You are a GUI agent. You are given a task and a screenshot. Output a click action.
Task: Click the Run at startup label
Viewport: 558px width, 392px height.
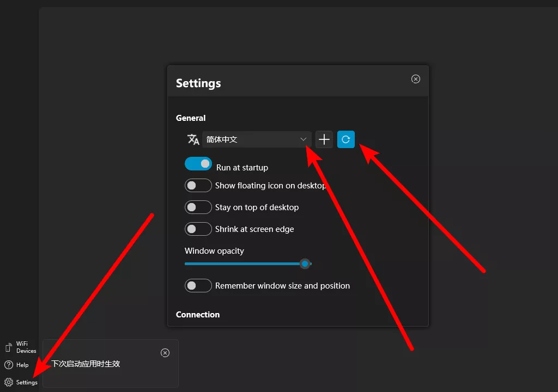242,168
